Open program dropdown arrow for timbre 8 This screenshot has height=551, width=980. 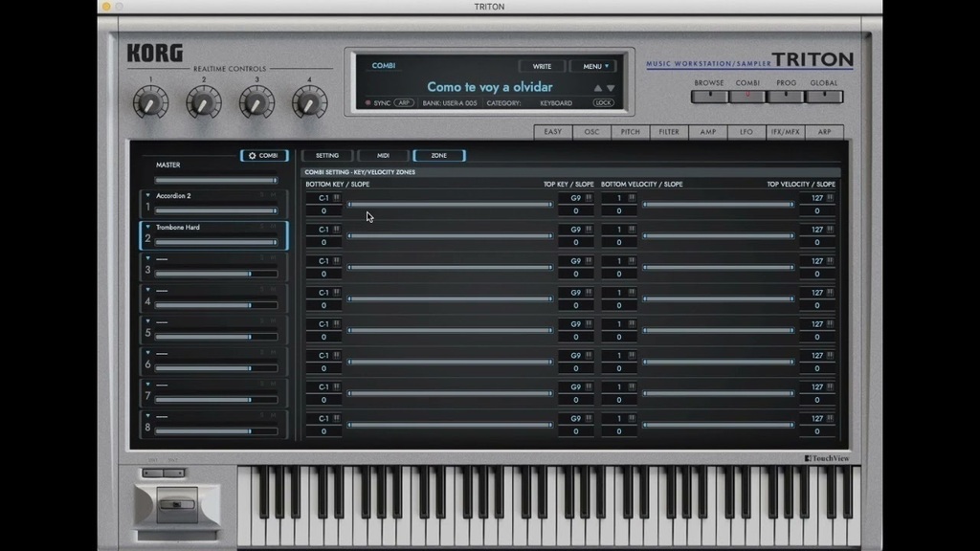pos(148,415)
